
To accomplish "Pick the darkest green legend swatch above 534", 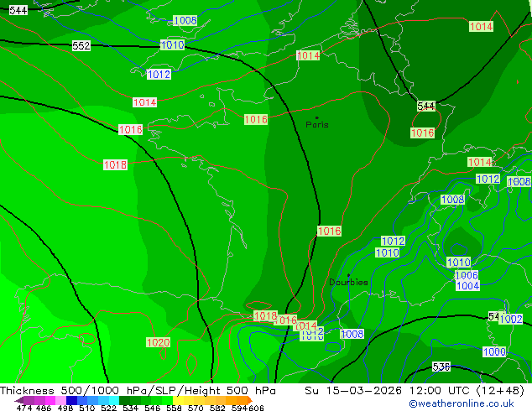I will click(x=124, y=400).
